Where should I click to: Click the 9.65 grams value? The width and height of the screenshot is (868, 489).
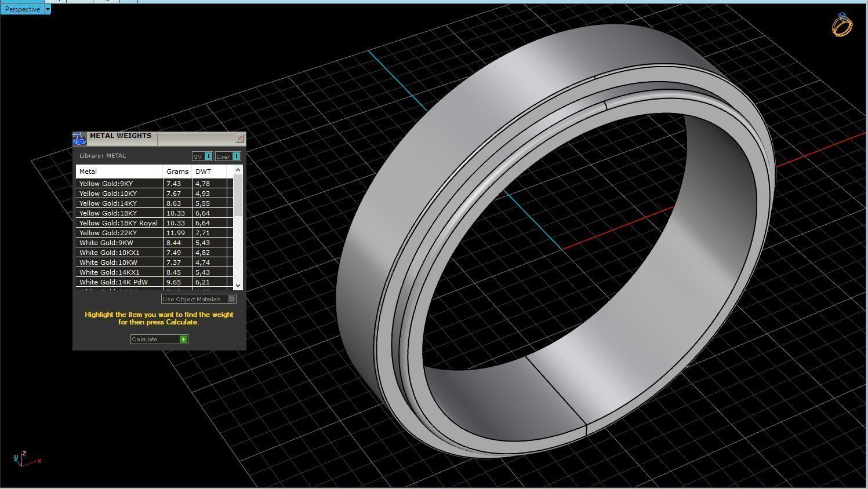(x=174, y=282)
